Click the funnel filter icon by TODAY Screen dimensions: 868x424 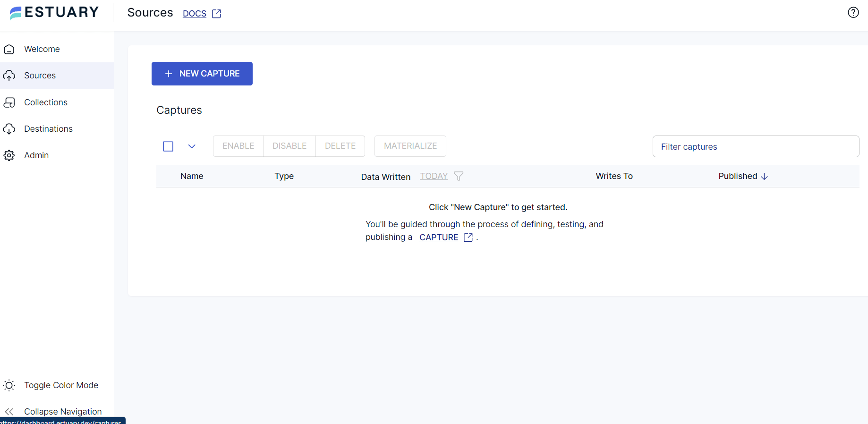pos(458,176)
